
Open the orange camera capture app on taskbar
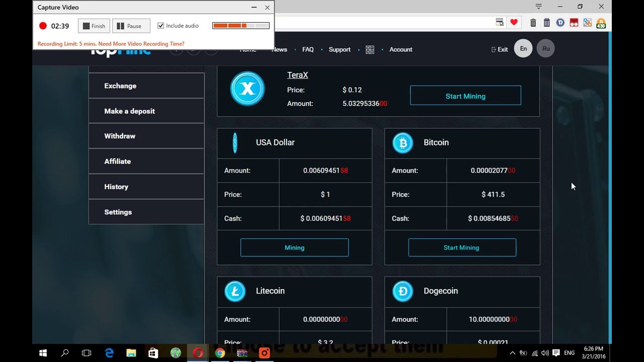point(264,353)
